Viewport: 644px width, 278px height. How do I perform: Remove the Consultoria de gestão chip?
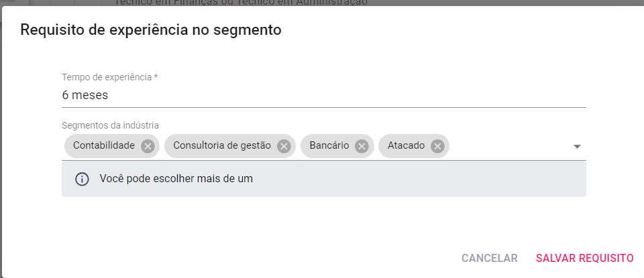pyautogui.click(x=284, y=146)
